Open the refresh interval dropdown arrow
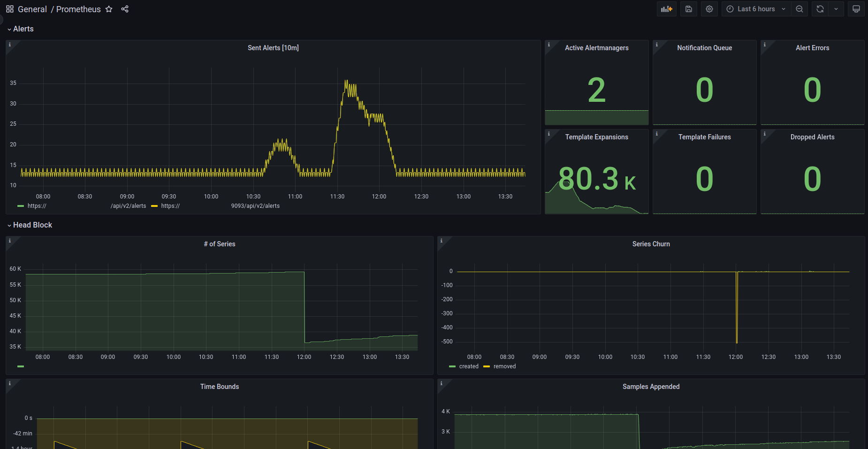Image resolution: width=868 pixels, height=449 pixels. point(836,9)
